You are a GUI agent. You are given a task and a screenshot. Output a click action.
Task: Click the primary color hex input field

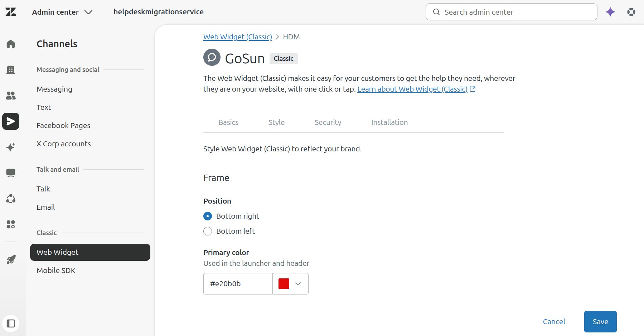pos(238,284)
